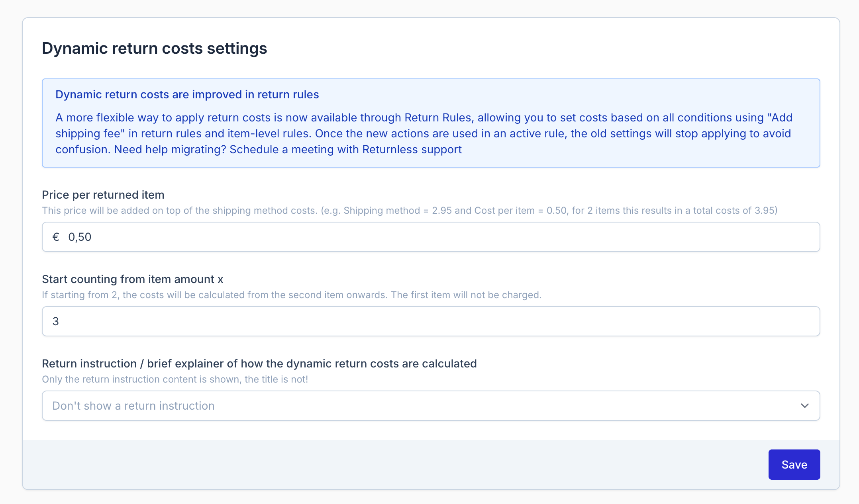Click the blue info banner title

click(x=187, y=95)
